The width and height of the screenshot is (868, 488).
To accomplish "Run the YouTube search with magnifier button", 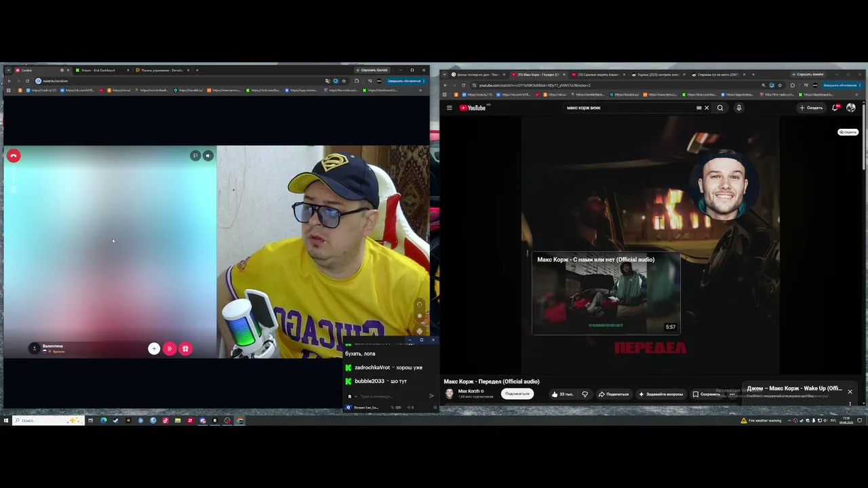I will 720,108.
